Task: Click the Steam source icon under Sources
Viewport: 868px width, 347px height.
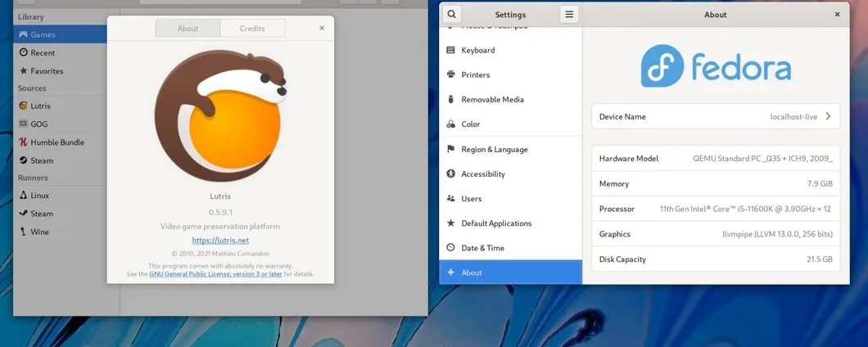Action: 23,160
